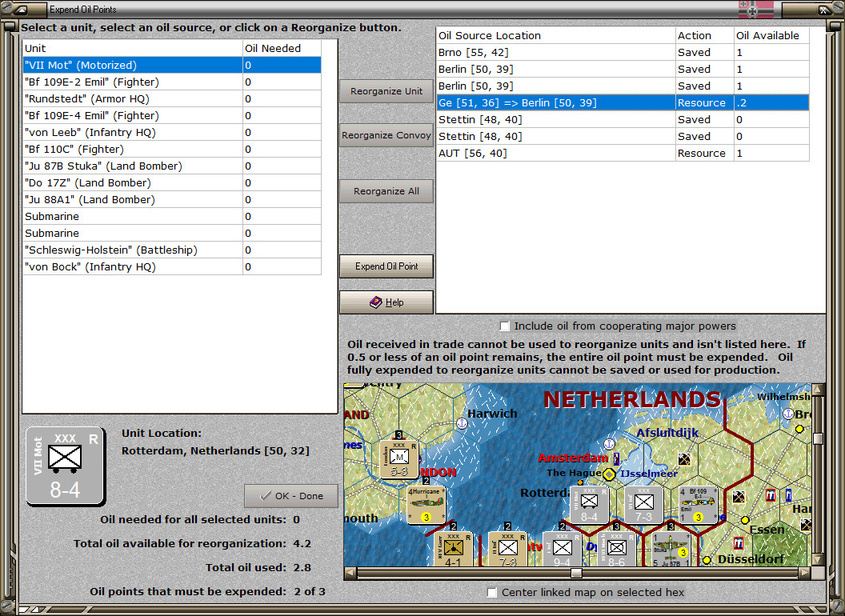Select the II Inf 7-3 tan counter

[x=507, y=549]
